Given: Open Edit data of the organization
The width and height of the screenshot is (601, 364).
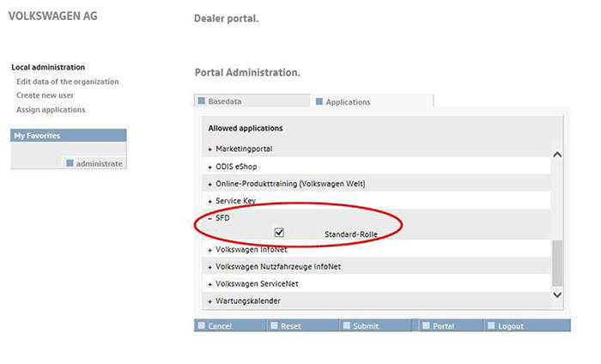Looking at the screenshot, I should (x=67, y=82).
